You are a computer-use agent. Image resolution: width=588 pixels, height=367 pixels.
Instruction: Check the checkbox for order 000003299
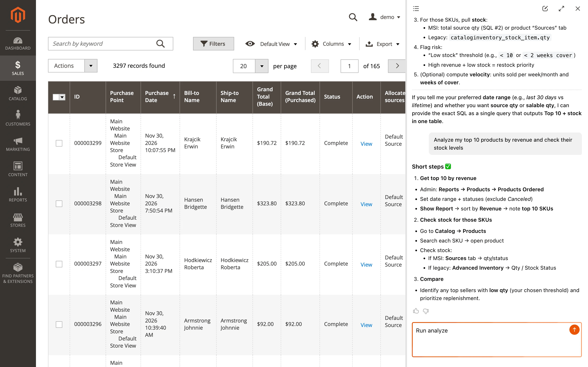59,143
